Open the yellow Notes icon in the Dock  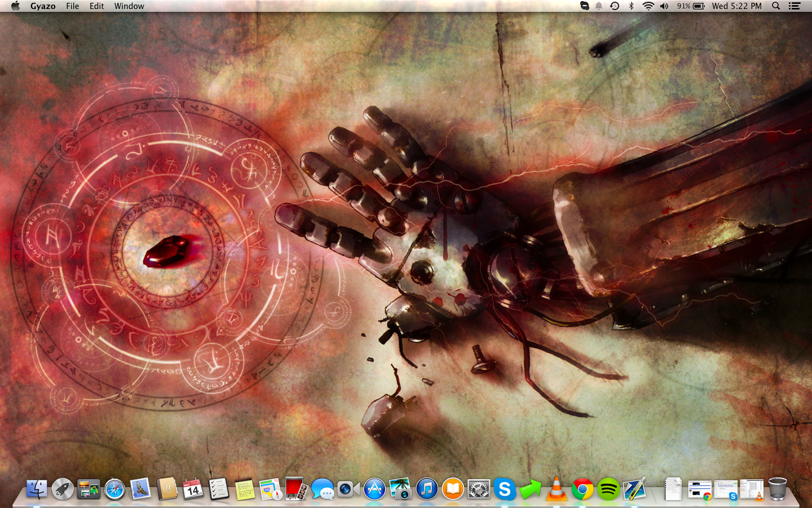click(x=245, y=489)
